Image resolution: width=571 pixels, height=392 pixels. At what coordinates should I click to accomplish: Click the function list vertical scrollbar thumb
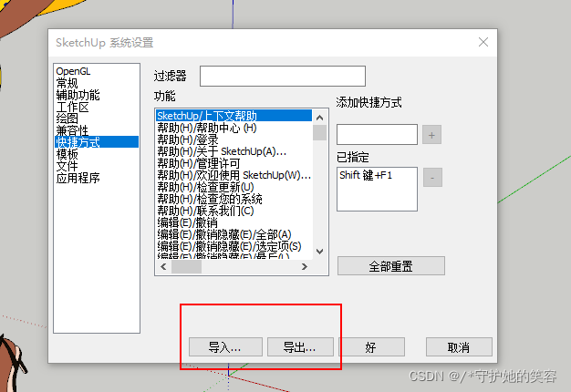click(320, 132)
